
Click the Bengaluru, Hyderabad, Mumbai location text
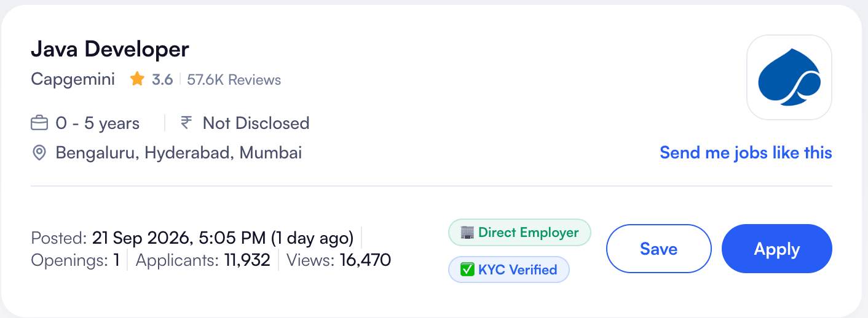click(179, 153)
